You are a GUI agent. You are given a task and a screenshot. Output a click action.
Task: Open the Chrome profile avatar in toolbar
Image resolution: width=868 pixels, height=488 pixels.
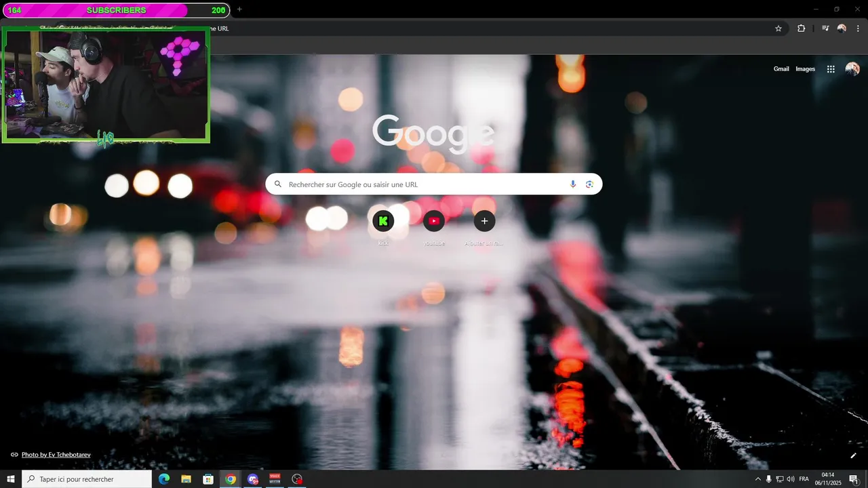point(842,28)
